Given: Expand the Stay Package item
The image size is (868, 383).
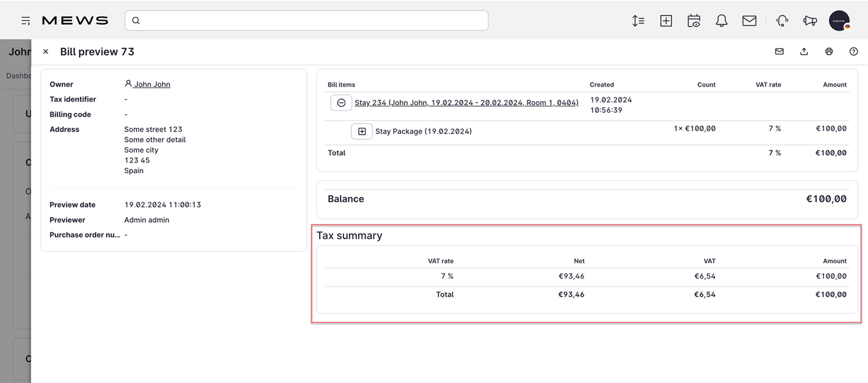Looking at the screenshot, I should pyautogui.click(x=362, y=131).
